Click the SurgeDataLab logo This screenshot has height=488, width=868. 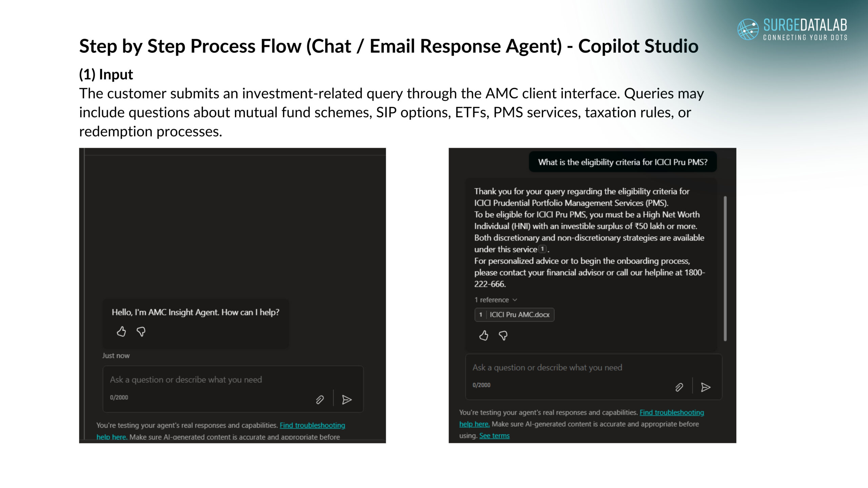[792, 29]
